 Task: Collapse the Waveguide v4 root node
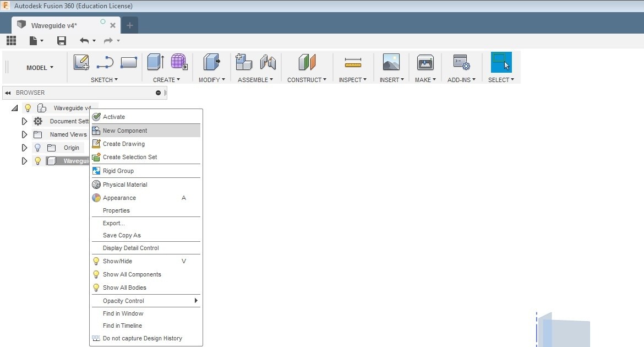pyautogui.click(x=14, y=108)
